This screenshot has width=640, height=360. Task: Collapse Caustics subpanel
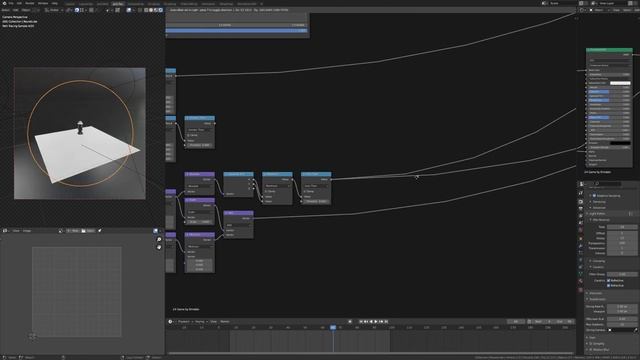click(598, 267)
